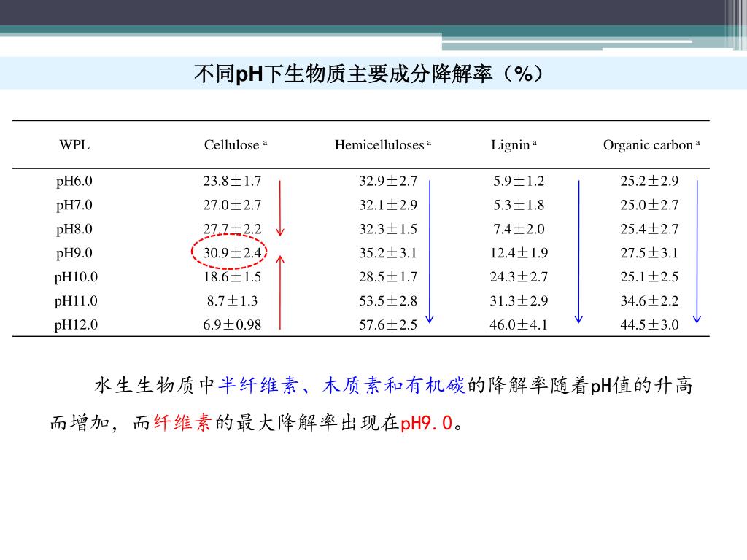Click the pH6.0 row label

(x=74, y=181)
